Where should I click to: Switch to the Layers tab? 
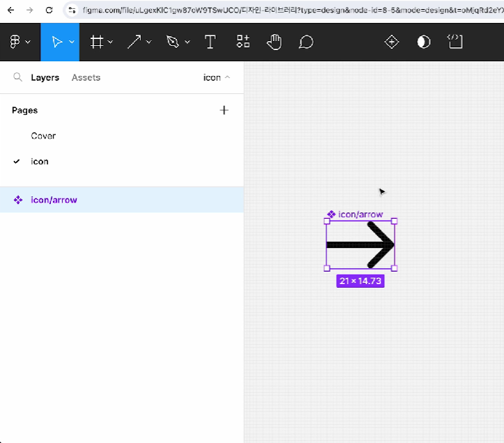[x=45, y=77]
